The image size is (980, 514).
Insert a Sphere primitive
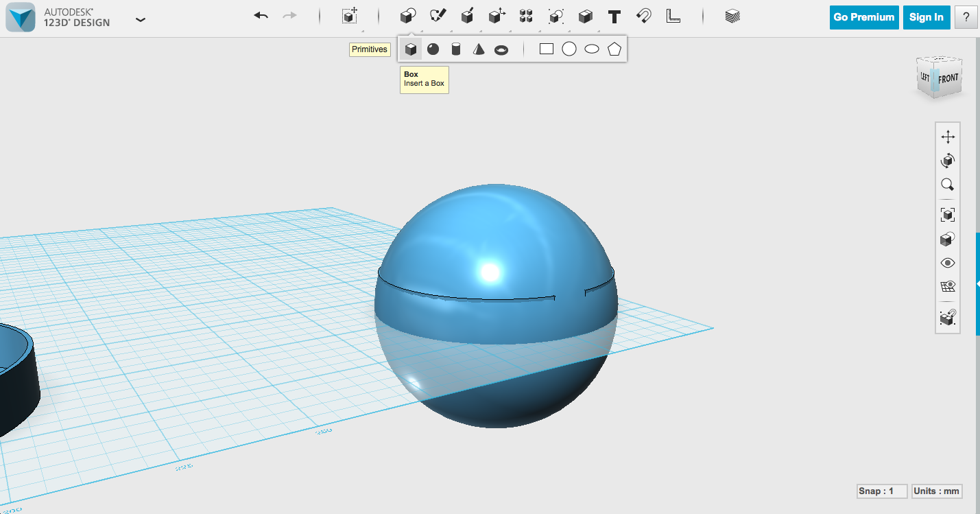(x=433, y=49)
